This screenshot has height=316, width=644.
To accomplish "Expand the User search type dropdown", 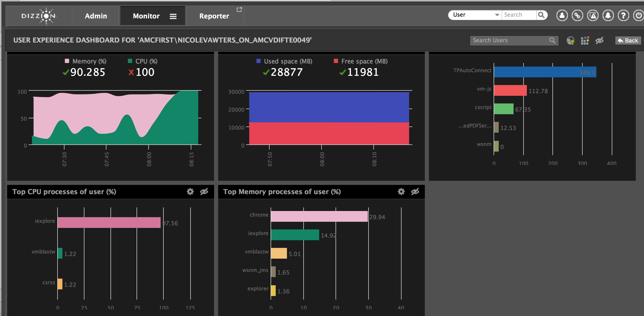I will [x=497, y=15].
